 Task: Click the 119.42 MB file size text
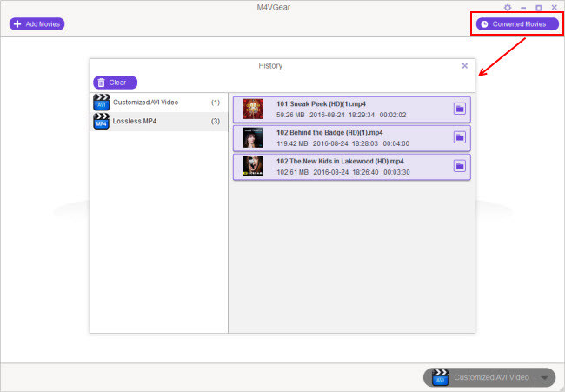tap(292, 143)
